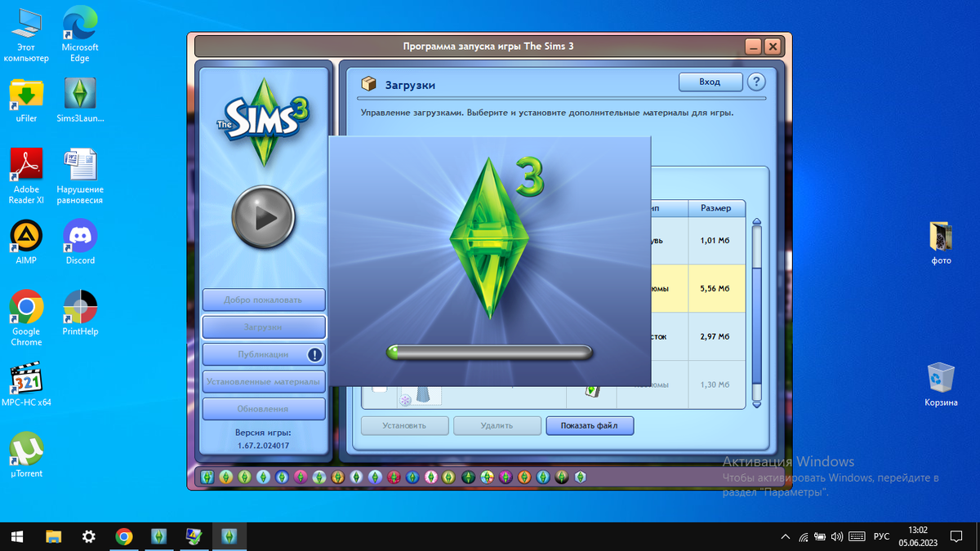This screenshot has height=551, width=980.
Task: Tick the checkbox in the 1,30 Мб row
Action: 380,389
